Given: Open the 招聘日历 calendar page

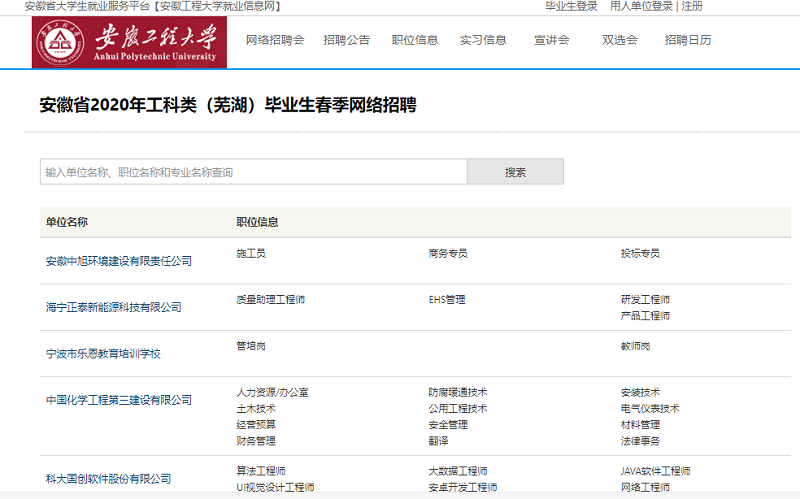Looking at the screenshot, I should click(x=688, y=41).
